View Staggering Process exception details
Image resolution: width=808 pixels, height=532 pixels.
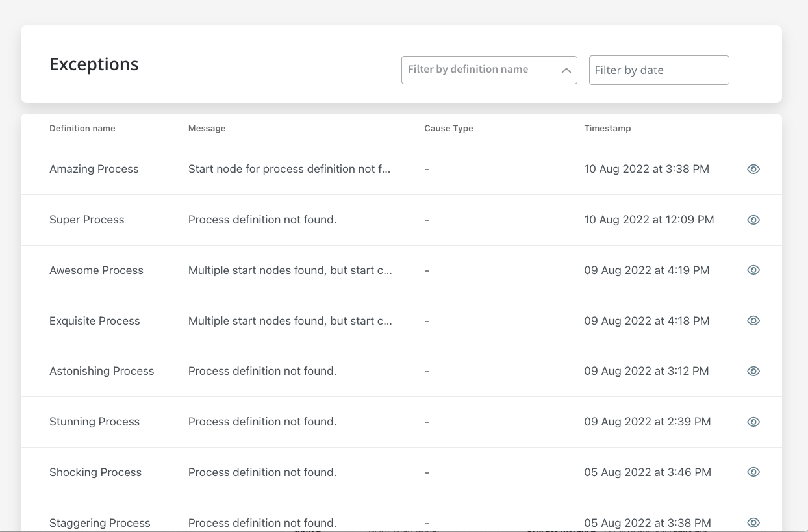(753, 522)
